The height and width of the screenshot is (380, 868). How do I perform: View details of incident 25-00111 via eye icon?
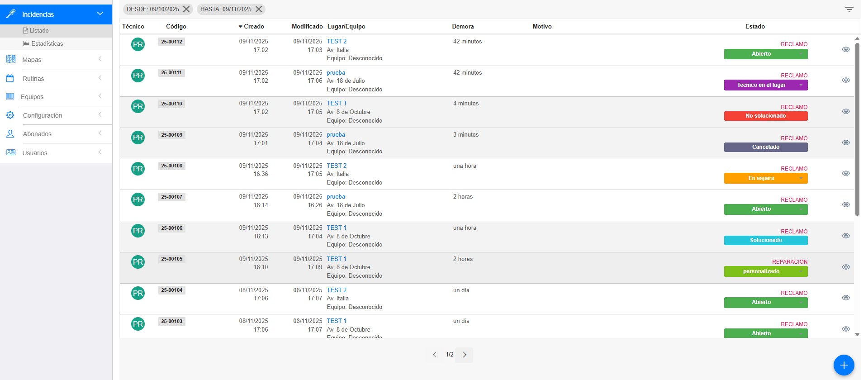846,80
